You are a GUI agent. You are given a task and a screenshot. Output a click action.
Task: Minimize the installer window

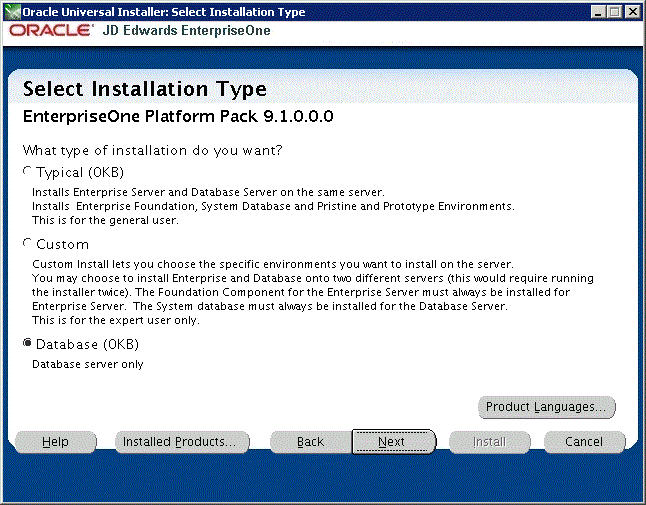point(598,12)
